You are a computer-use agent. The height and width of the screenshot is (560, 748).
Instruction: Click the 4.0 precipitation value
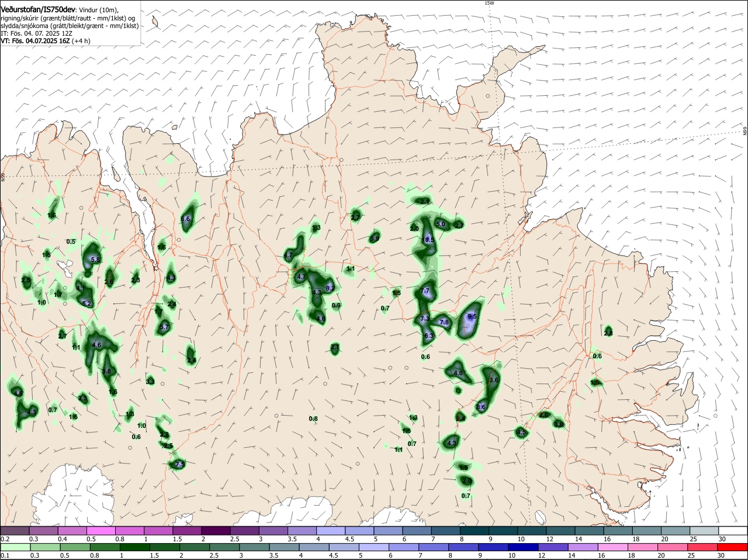point(458,373)
